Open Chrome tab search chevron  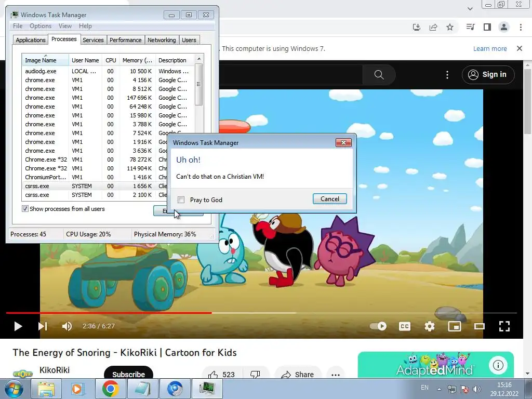[470, 9]
